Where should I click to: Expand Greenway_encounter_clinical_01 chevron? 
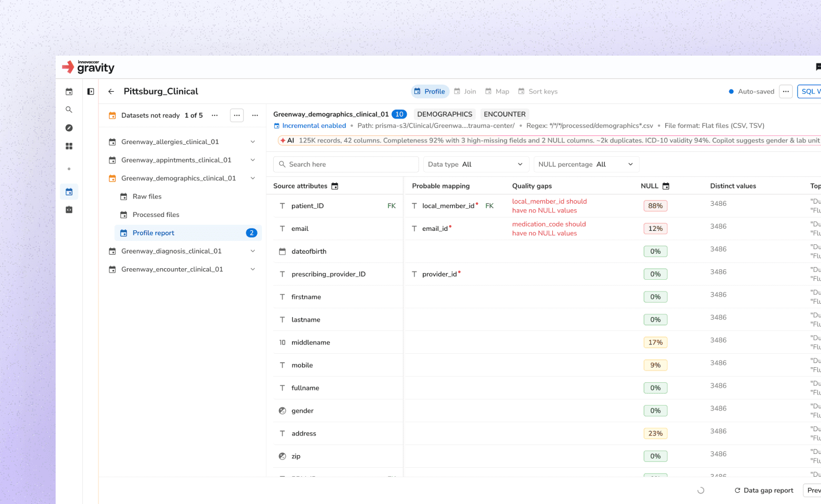(x=253, y=270)
